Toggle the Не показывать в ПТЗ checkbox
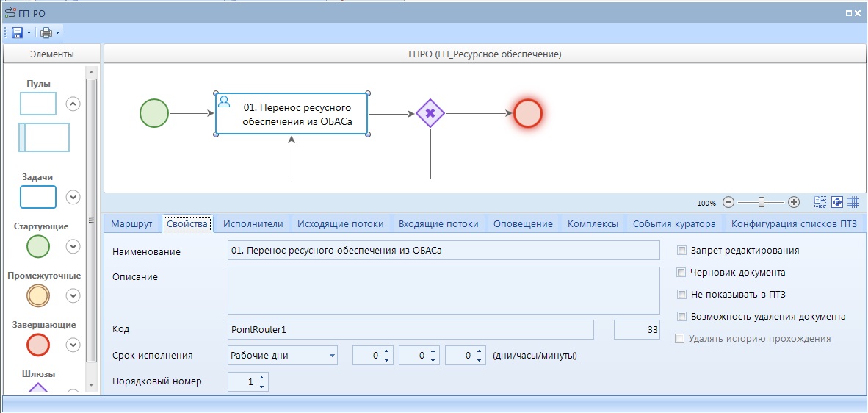The height and width of the screenshot is (413, 868). click(x=682, y=295)
